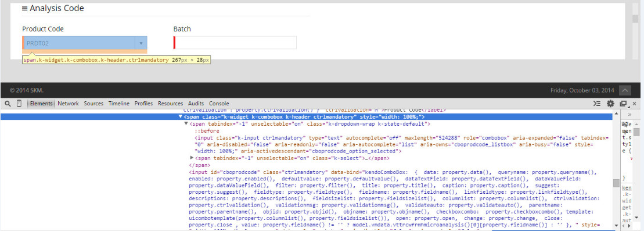Collapse the selected k-combobox span node
The height and width of the screenshot is (231, 644).
(181, 117)
